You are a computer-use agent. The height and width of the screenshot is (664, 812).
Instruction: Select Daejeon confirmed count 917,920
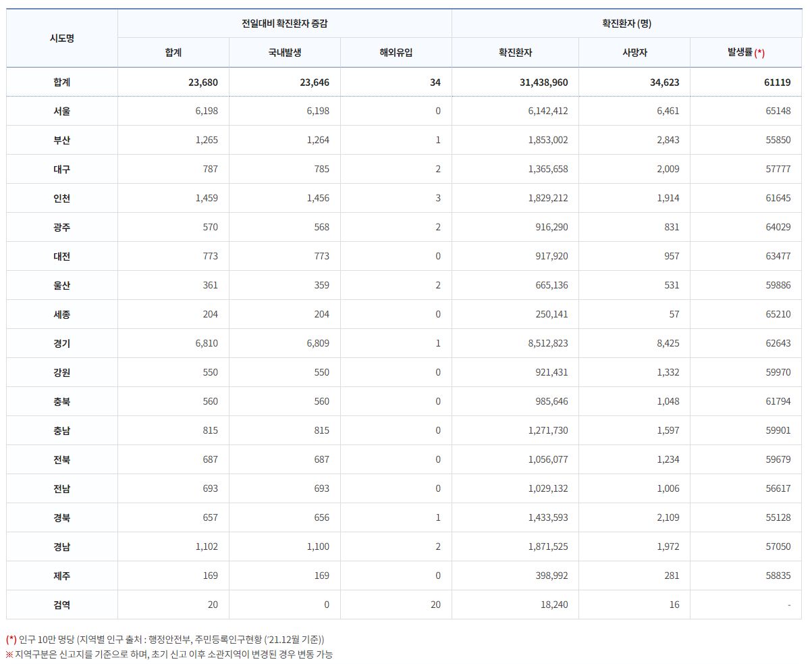551,256
